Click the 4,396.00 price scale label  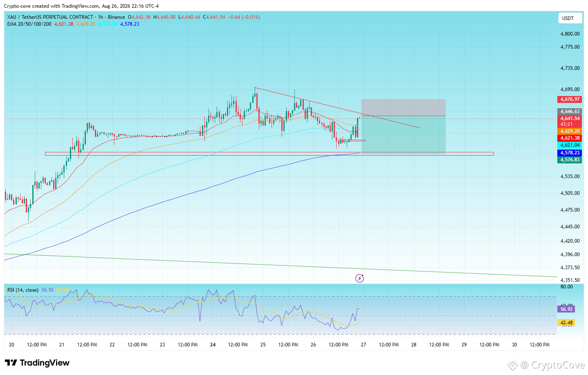coord(570,254)
